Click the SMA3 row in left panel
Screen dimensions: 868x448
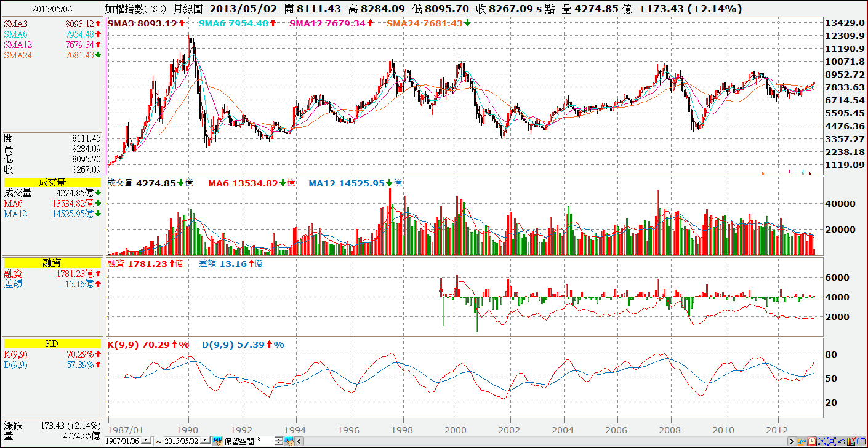click(x=52, y=23)
